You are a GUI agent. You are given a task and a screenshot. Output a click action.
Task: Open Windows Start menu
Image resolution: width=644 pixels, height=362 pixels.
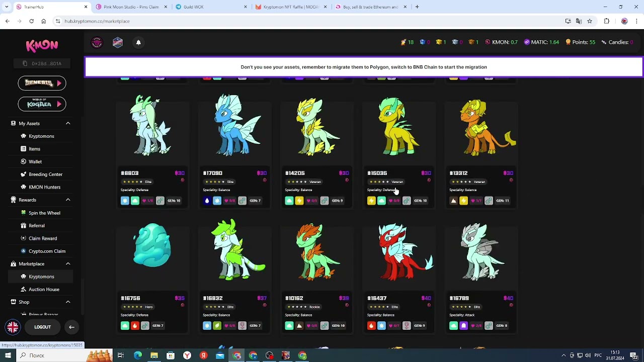(x=8, y=355)
